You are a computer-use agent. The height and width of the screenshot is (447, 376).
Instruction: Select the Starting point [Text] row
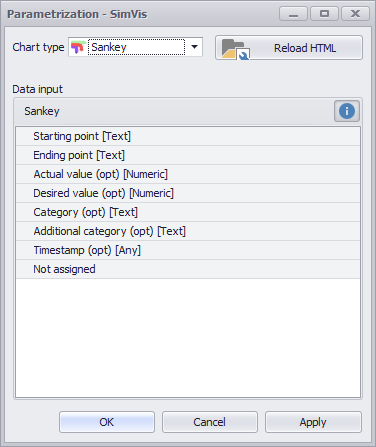[188, 136]
